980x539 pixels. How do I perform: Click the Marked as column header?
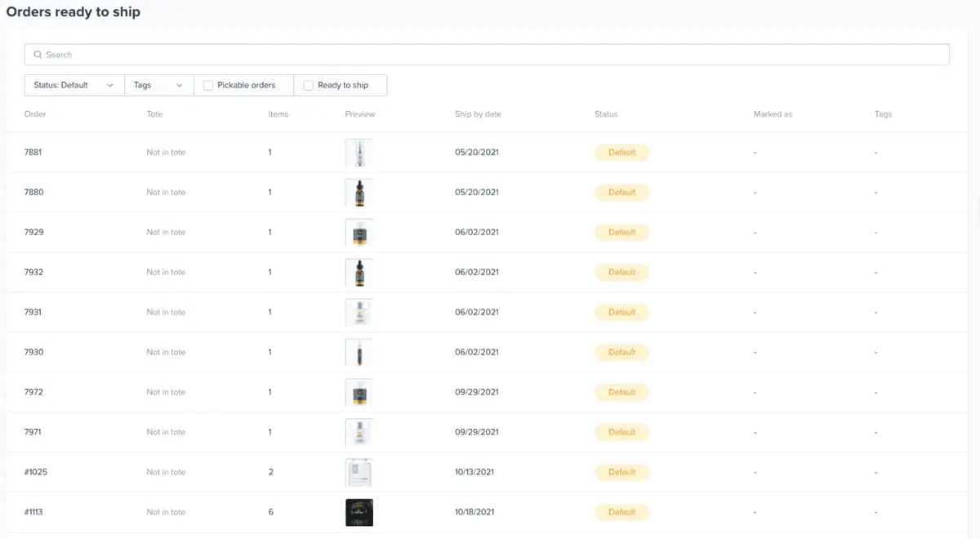[773, 114]
